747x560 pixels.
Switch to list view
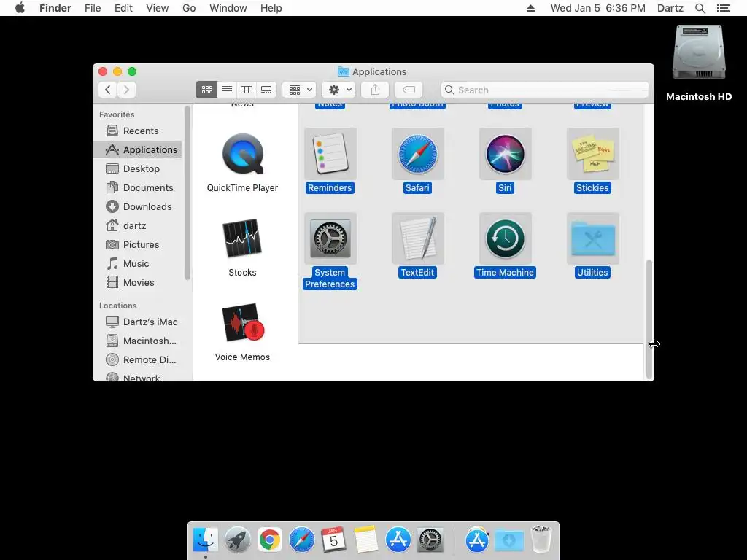tap(227, 90)
